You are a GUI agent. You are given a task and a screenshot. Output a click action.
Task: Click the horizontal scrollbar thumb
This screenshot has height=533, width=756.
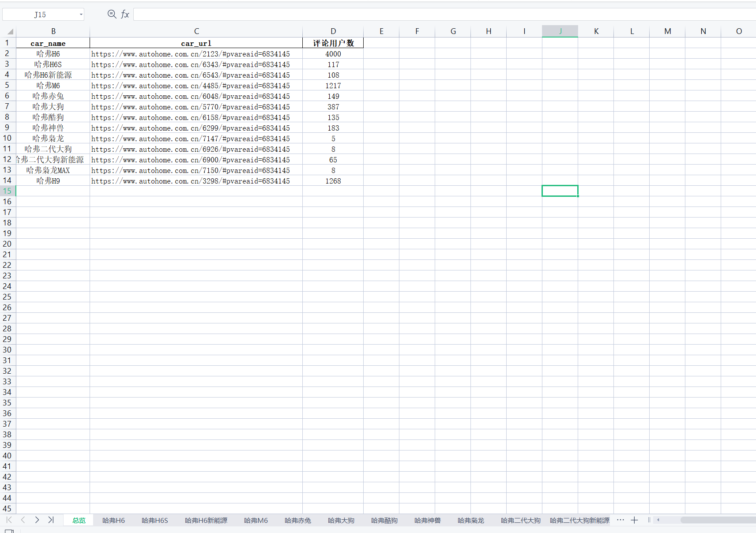tap(718, 520)
